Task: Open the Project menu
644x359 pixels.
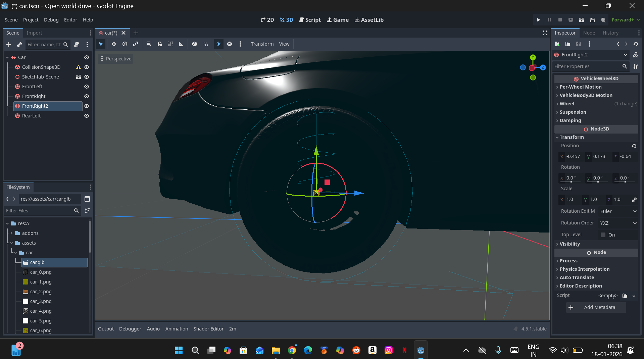Action: [x=31, y=20]
